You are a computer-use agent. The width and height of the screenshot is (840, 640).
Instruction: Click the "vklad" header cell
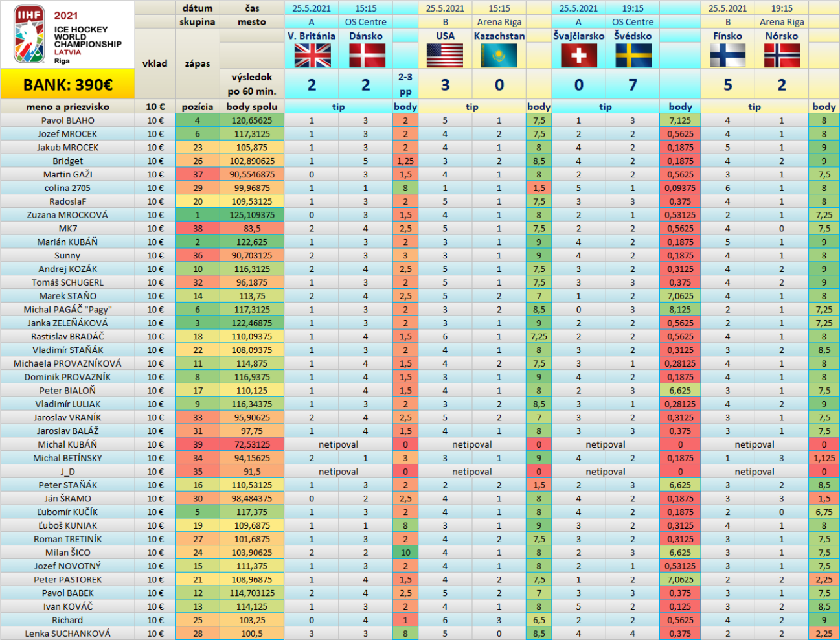coord(155,63)
